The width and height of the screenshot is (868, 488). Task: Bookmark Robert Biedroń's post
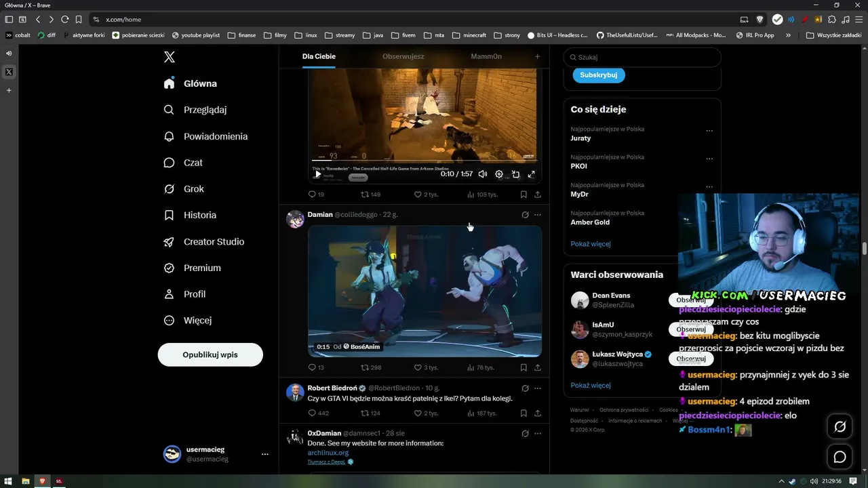(524, 413)
